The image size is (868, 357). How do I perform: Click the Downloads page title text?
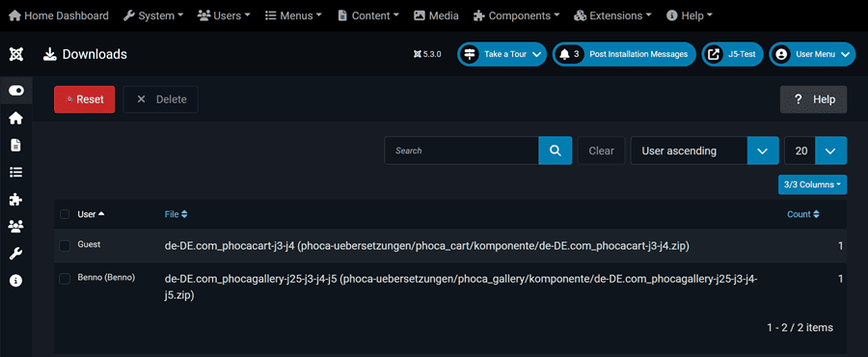95,54
